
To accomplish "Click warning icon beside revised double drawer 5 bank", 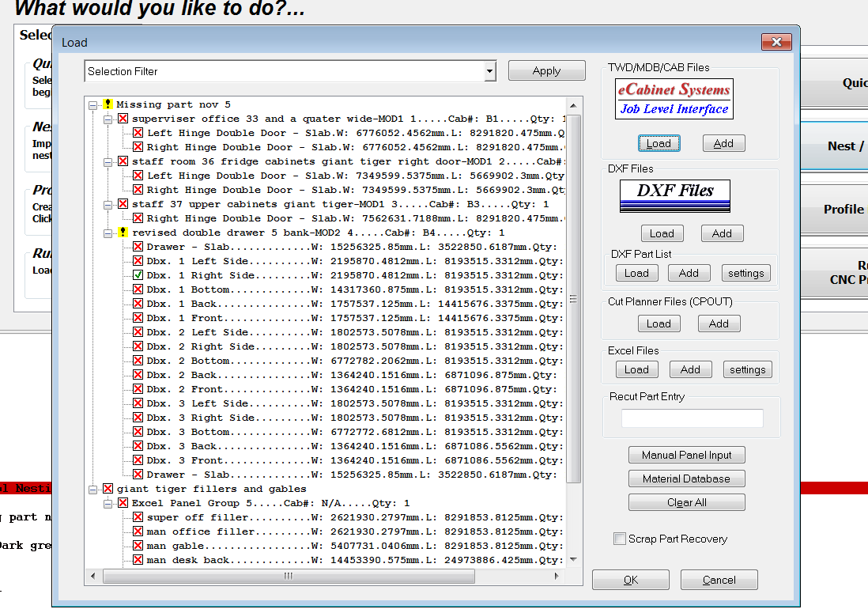I will click(123, 233).
